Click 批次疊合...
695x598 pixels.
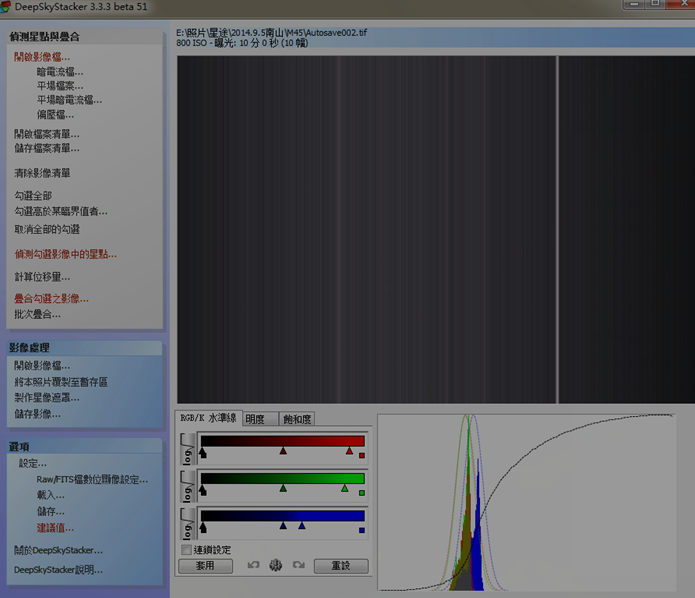coord(37,314)
